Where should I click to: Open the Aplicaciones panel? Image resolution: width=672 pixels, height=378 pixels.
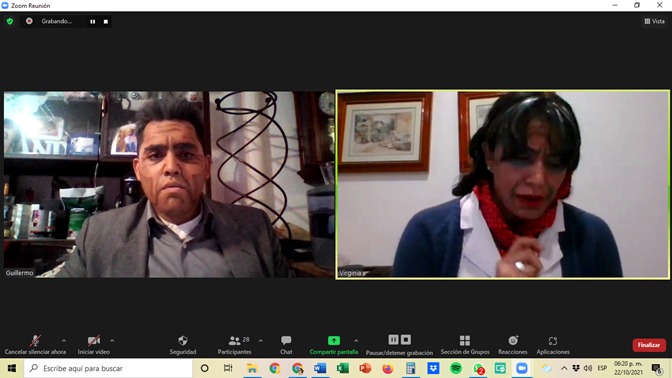(x=553, y=345)
